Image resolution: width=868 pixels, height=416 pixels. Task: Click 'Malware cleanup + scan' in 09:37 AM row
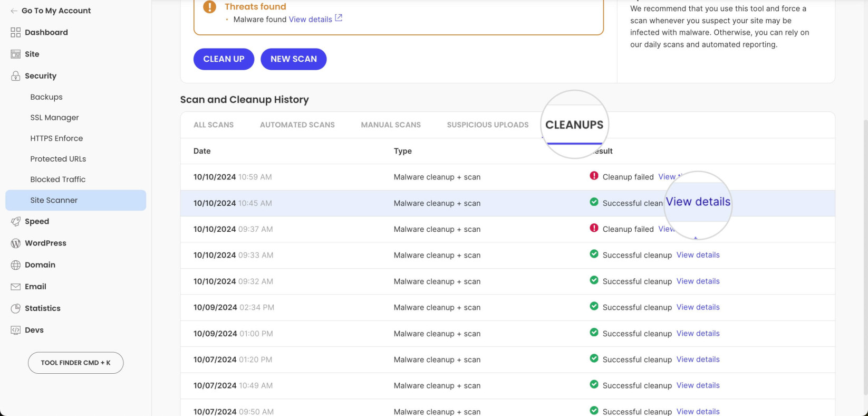437,229
